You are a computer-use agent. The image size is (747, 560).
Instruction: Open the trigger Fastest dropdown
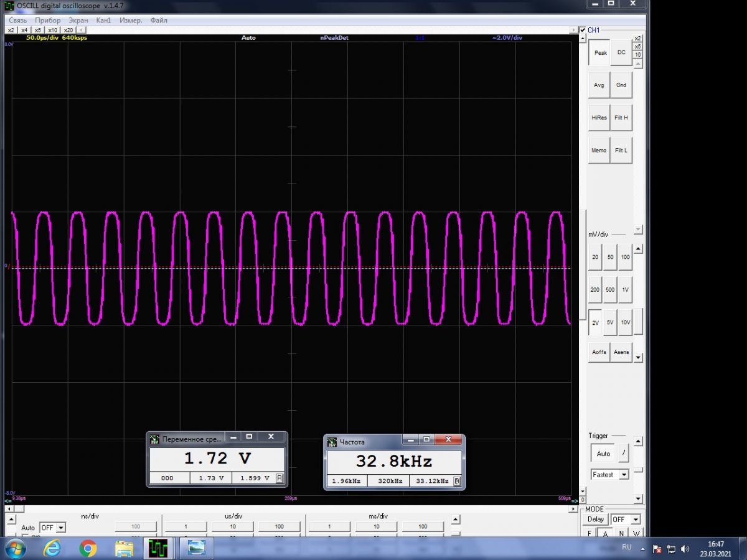(624, 475)
